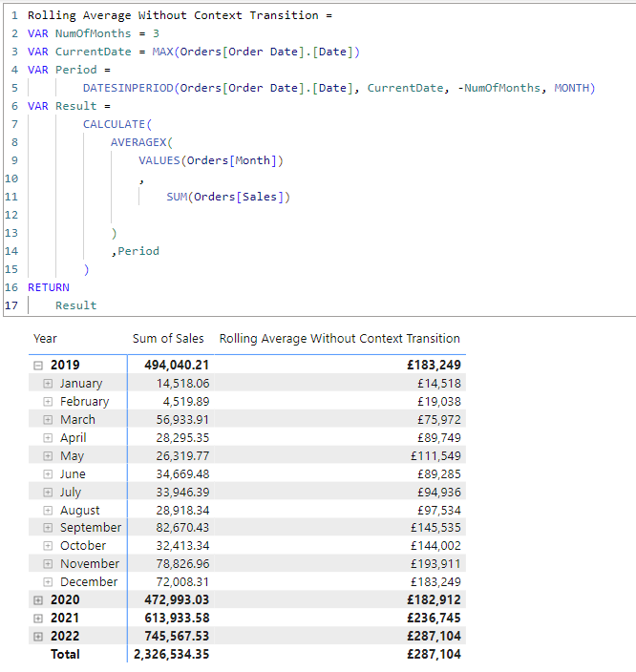Select the 2021 year label
The image size is (636, 672).
65,618
